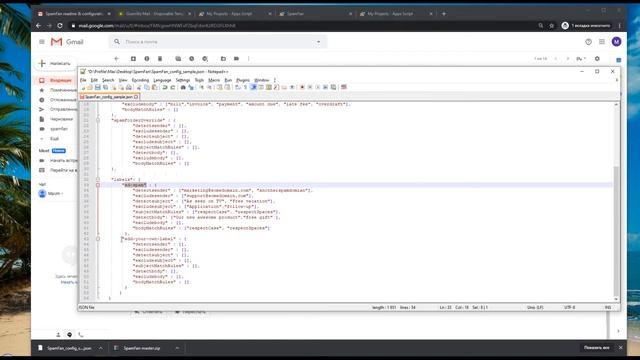
Task: Open Gmail settings gear icon
Action: [597, 59]
